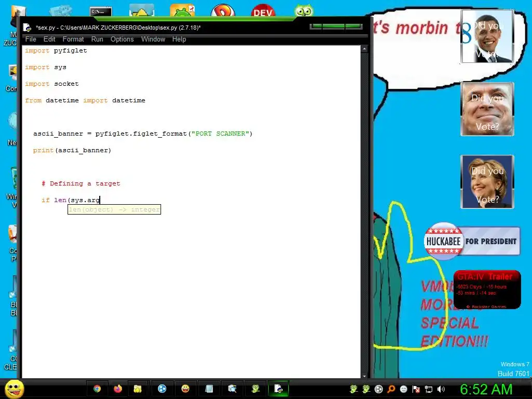The width and height of the screenshot is (532, 399).
Task: Open Action Center flag tray icon
Action: [416, 389]
